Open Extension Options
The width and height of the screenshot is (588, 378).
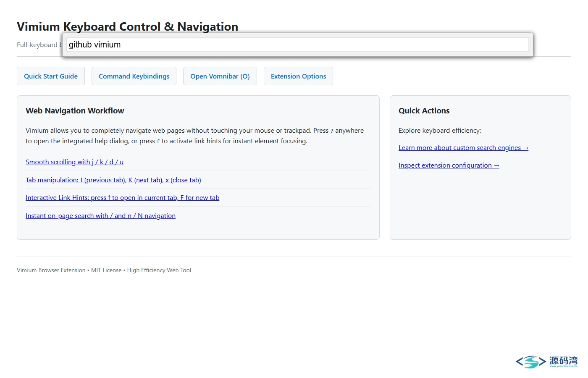coord(298,76)
